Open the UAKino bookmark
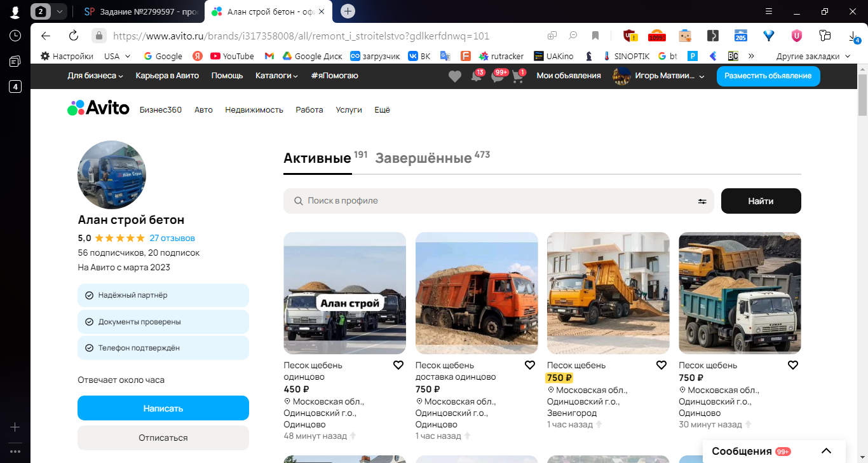Viewport: 868px width, 463px height. pos(553,56)
